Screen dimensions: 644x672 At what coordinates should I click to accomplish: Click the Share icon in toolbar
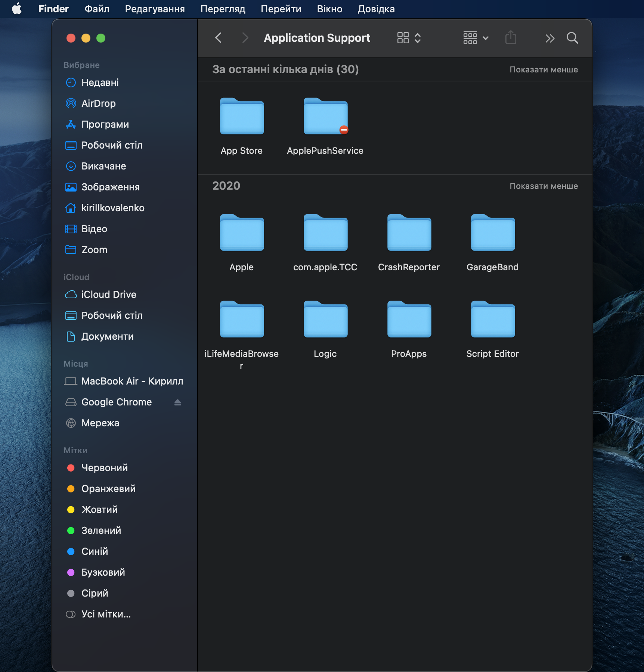point(511,38)
